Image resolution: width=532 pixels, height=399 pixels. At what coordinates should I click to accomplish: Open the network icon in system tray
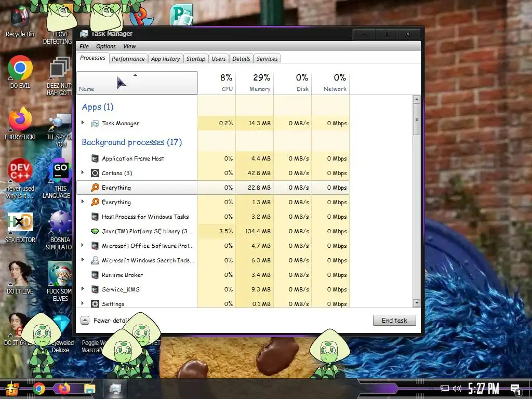pos(445,389)
